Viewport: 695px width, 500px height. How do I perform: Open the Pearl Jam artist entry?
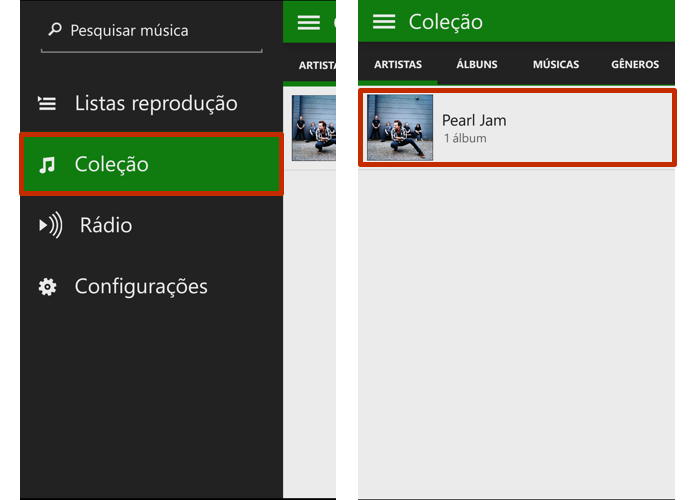click(x=517, y=128)
